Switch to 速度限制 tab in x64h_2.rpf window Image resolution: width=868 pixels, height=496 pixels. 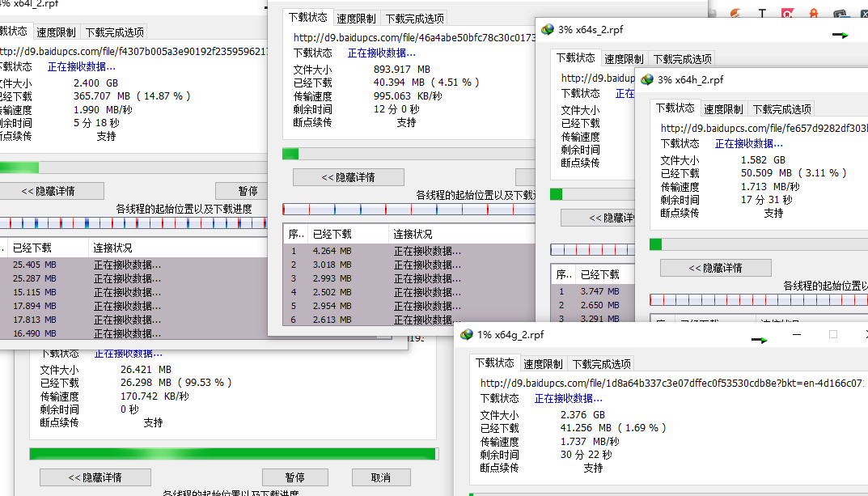pyautogui.click(x=723, y=109)
